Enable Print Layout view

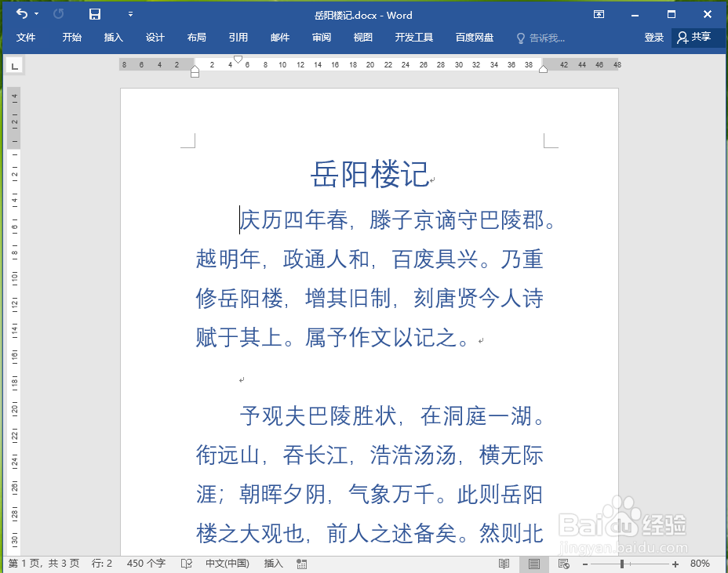(534, 563)
